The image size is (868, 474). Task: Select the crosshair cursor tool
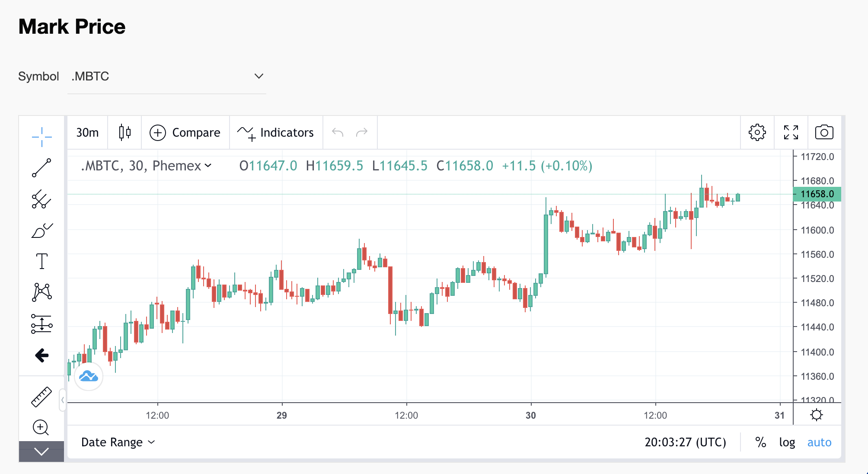[x=41, y=136]
